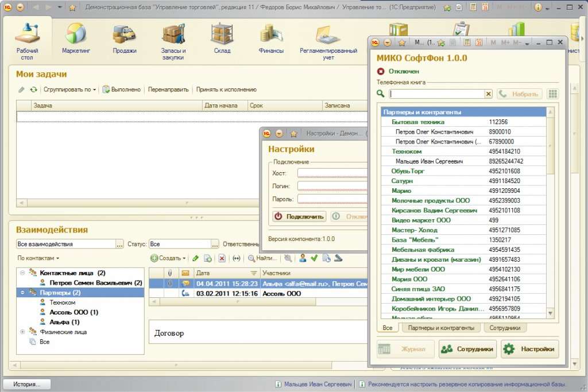
Task: Click the search magnifier in МИКО СофтФон
Action: (x=380, y=94)
